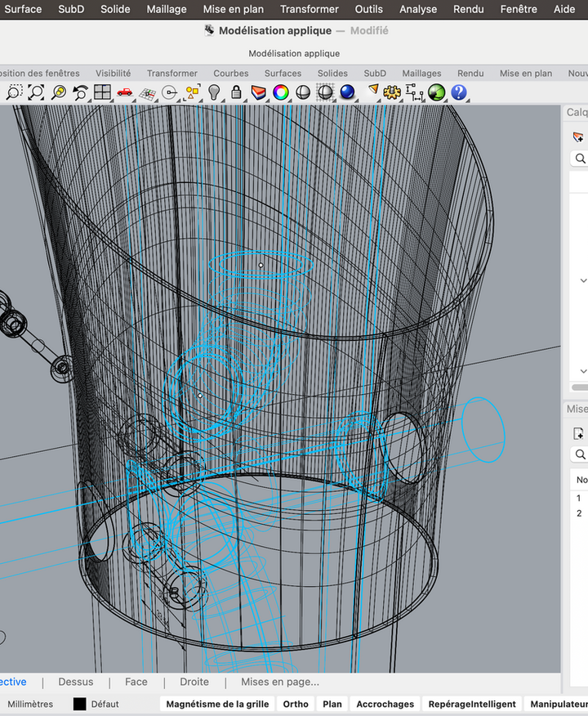Viewport: 588px width, 716px height.
Task: Open the color wheel icon
Action: click(280, 92)
